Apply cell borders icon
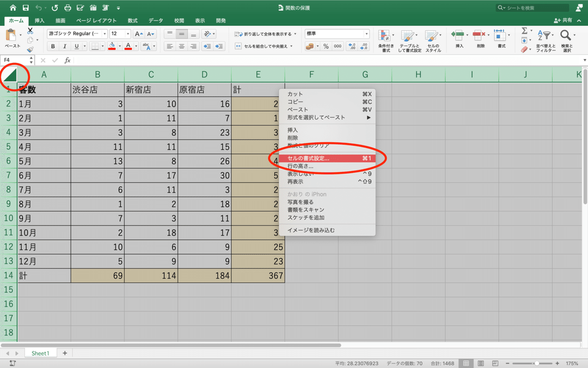This screenshot has height=368, width=588. point(95,47)
